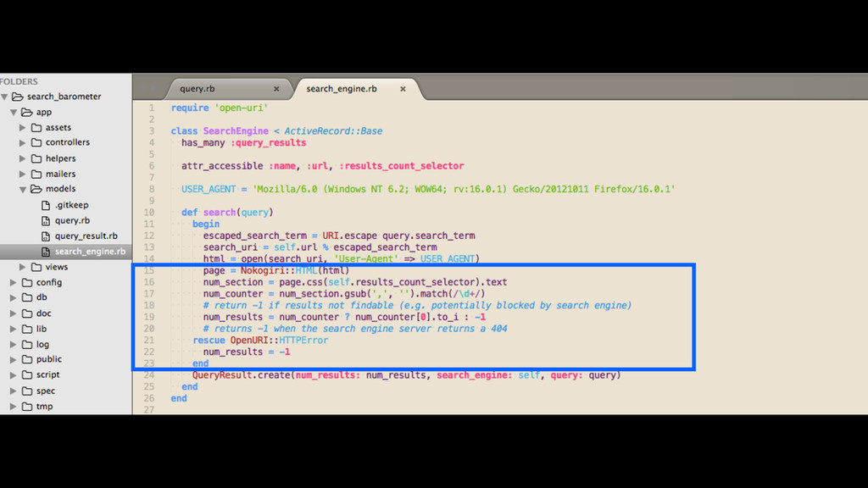
Task: Click the .gitkeep file icon
Action: 46,205
